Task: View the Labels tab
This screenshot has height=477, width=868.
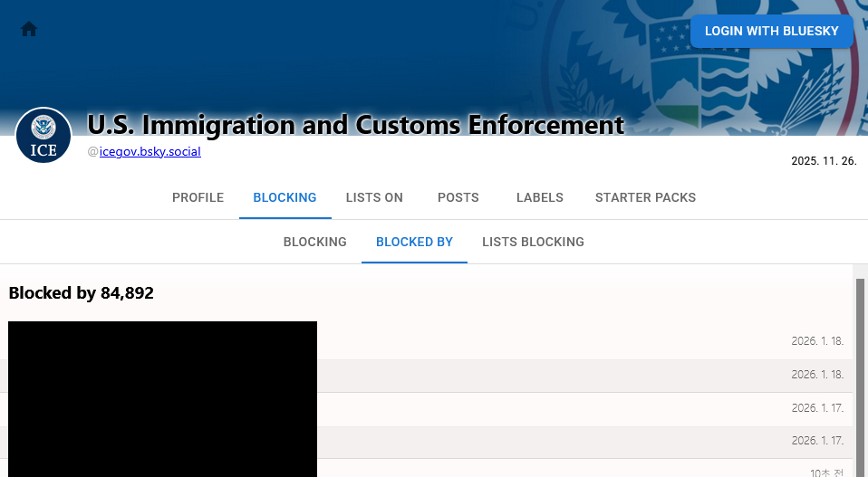Action: pyautogui.click(x=539, y=197)
